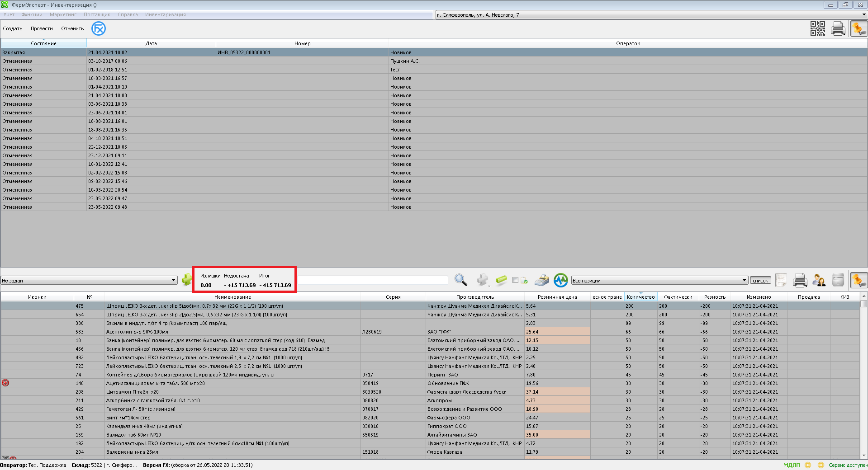Screen dimensions: 868x470
Task: Click the two users icon
Action: click(x=819, y=280)
